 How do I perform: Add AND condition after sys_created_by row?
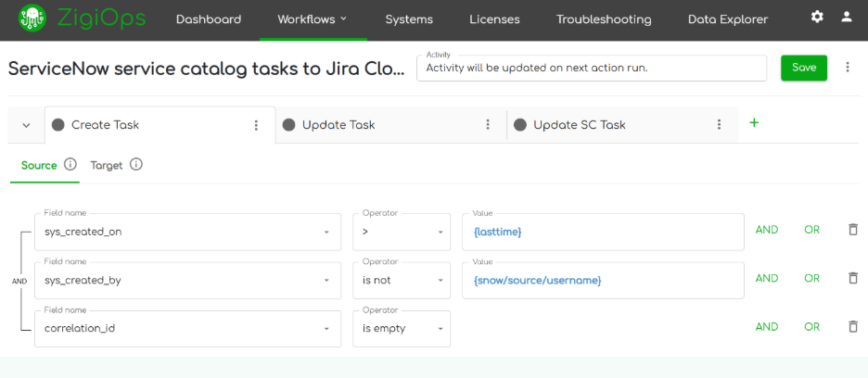coord(767,278)
